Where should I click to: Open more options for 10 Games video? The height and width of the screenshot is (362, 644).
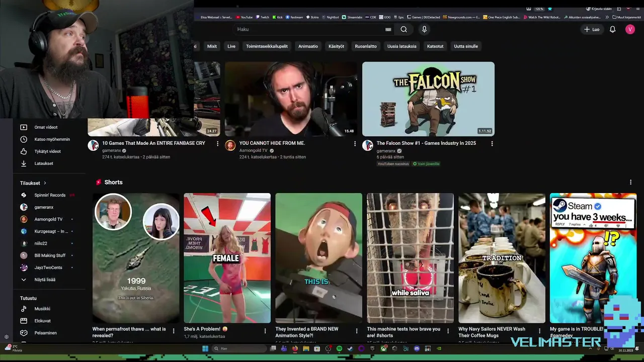(217, 144)
